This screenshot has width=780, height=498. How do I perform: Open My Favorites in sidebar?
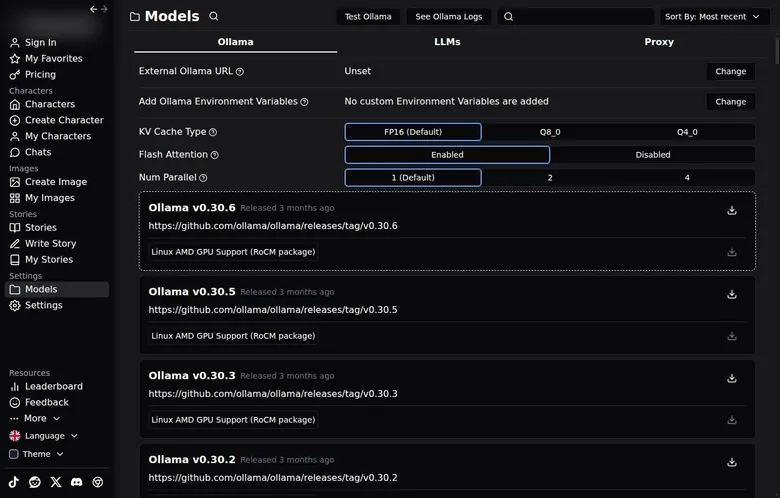(x=57, y=58)
